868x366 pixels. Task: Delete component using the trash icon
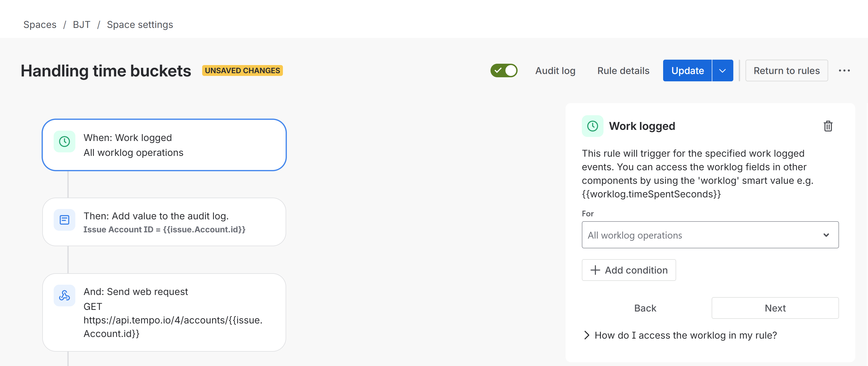click(828, 126)
